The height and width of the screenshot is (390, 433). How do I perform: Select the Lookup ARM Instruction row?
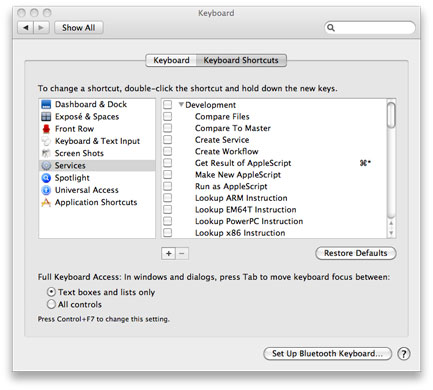pyautogui.click(x=275, y=198)
